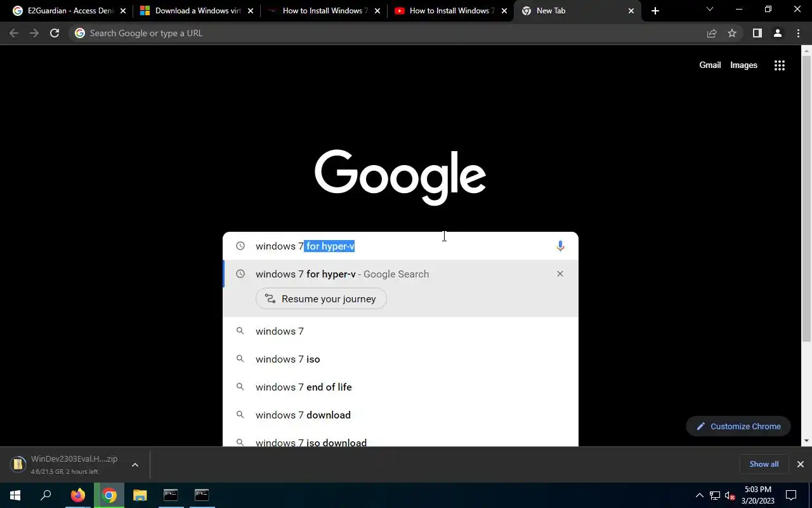Image resolution: width=812 pixels, height=508 pixels.
Task: Open the second terminal taskbar icon
Action: [x=202, y=495]
